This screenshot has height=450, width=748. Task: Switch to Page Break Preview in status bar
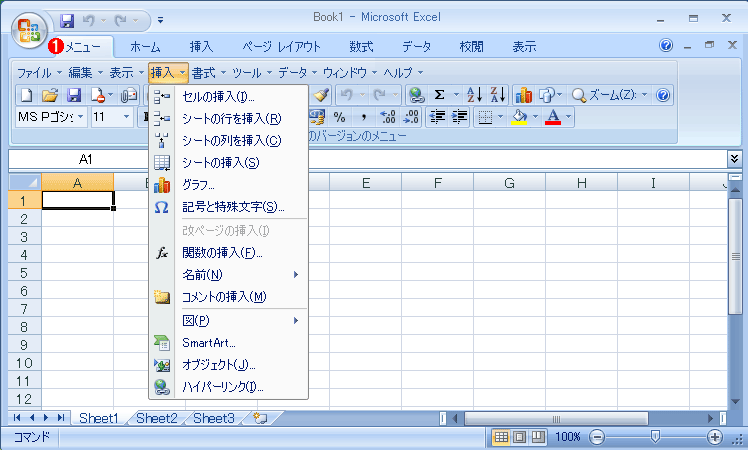(x=539, y=437)
